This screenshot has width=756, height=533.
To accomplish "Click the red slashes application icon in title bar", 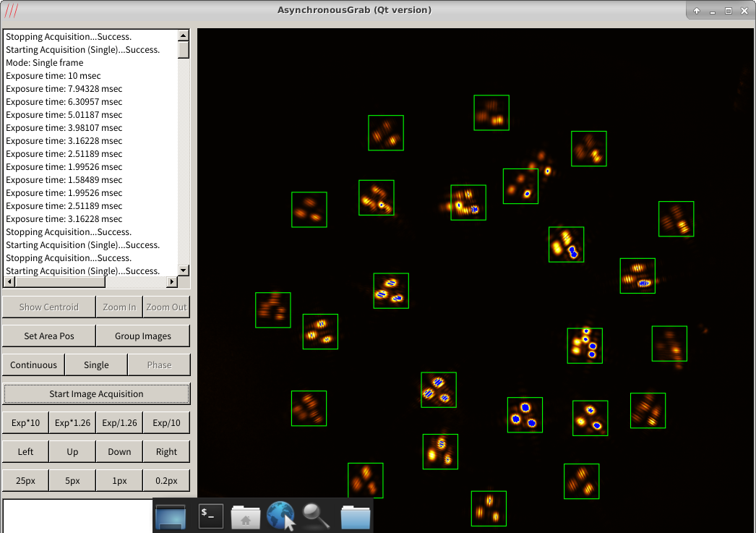I will (x=11, y=10).
